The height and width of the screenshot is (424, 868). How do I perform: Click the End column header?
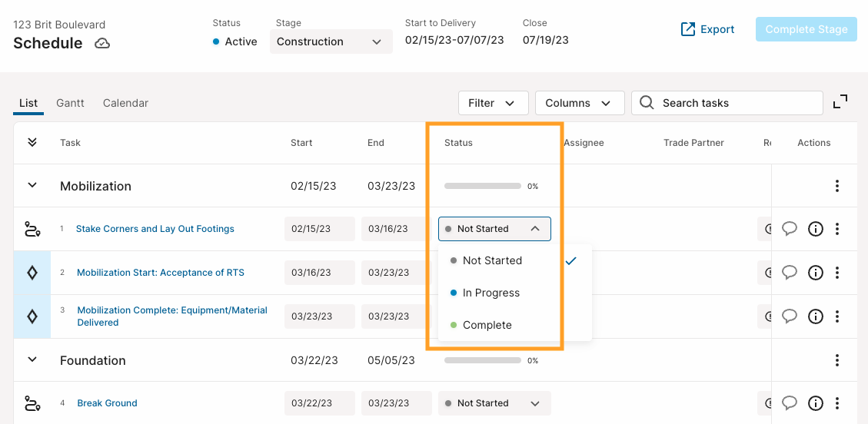pos(376,143)
